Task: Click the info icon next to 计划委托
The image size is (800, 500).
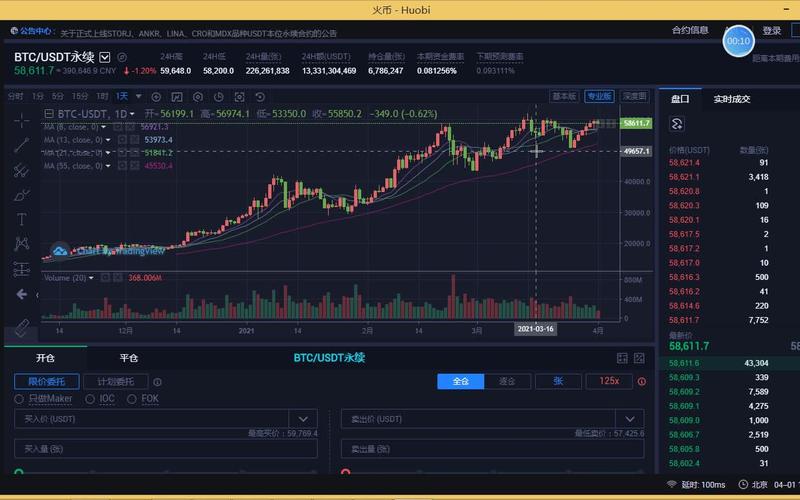Action: (158, 382)
